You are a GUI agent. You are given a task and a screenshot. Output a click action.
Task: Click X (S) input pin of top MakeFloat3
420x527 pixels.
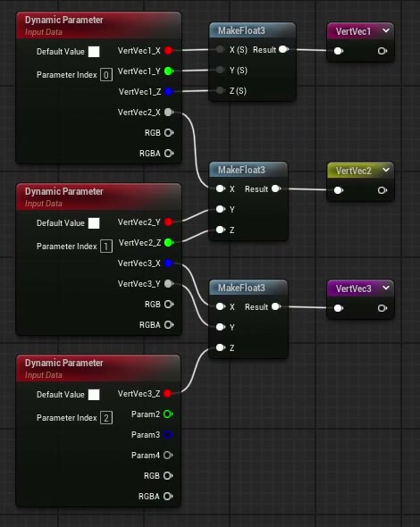tap(220, 50)
